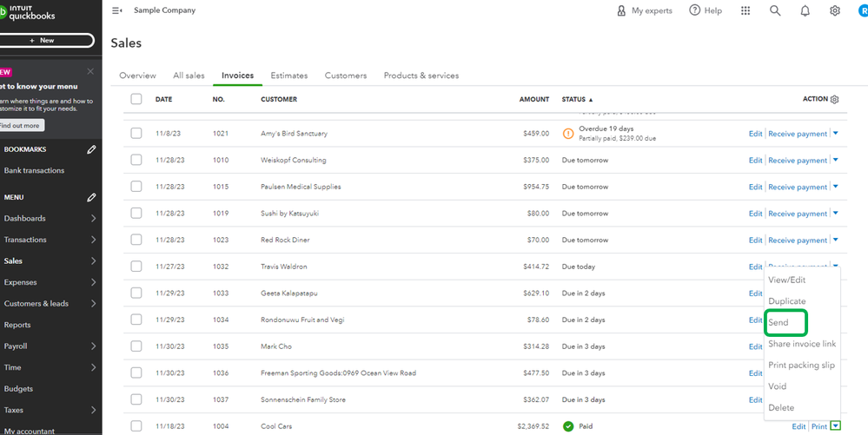Click the action column gear icon
This screenshot has height=435, width=868.
click(835, 100)
